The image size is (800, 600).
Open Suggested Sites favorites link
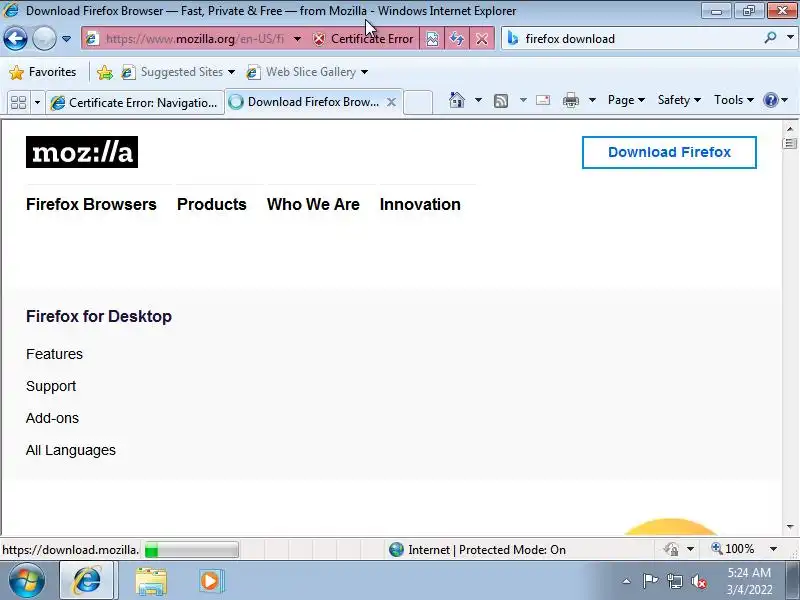(x=178, y=72)
